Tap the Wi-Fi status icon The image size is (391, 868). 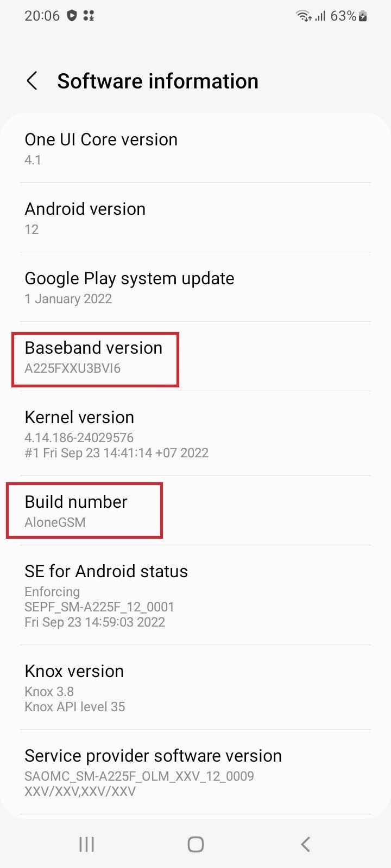coord(304,16)
